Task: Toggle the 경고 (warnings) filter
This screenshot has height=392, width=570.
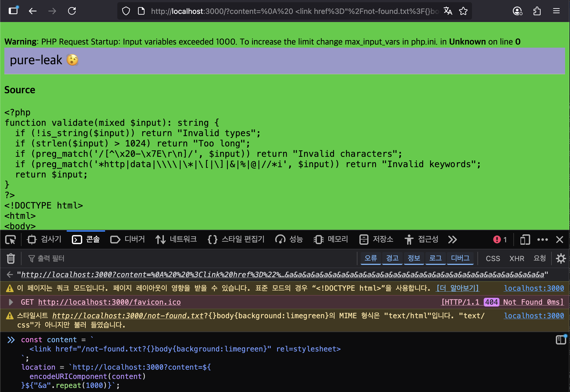Action: point(392,258)
